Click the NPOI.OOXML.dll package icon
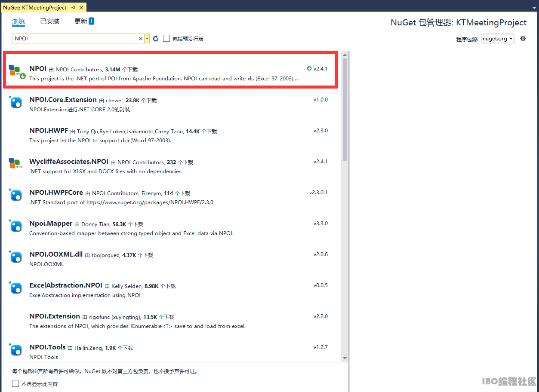 click(16, 257)
